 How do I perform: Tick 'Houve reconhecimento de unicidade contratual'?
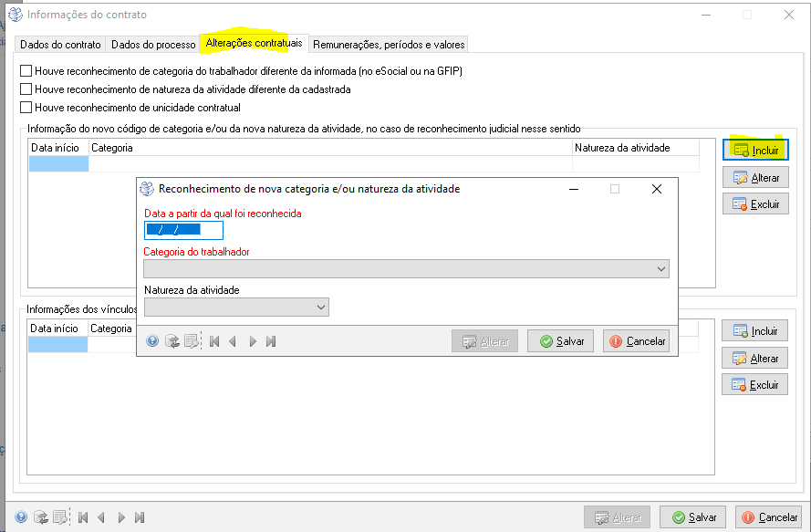26,108
